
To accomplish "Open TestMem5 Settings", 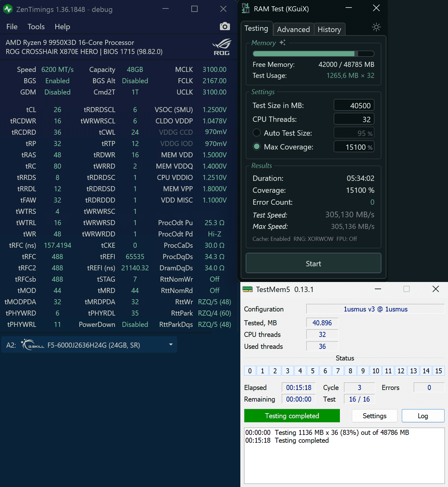I will (x=374, y=416).
